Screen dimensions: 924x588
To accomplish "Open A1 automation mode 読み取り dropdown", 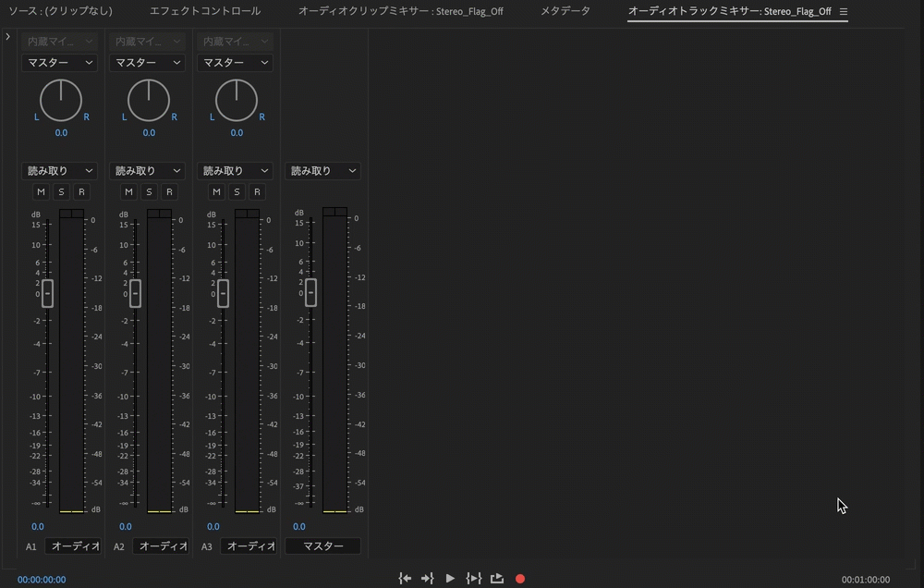I will (59, 171).
